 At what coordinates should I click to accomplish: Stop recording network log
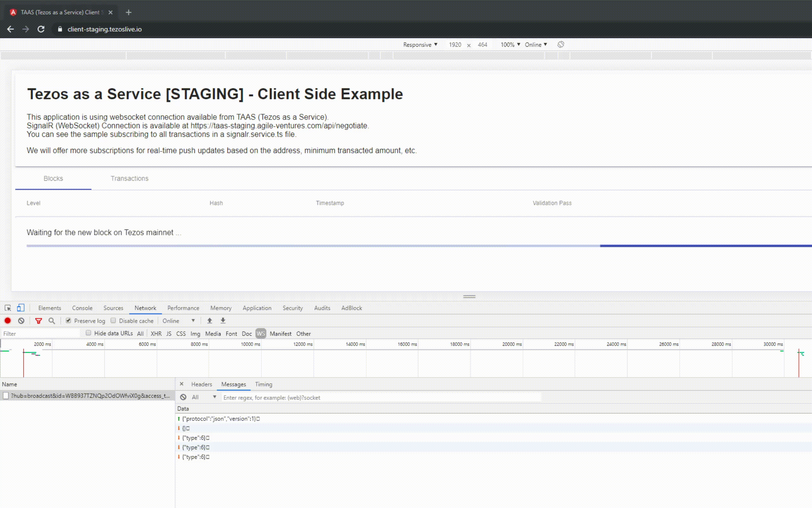(x=8, y=321)
